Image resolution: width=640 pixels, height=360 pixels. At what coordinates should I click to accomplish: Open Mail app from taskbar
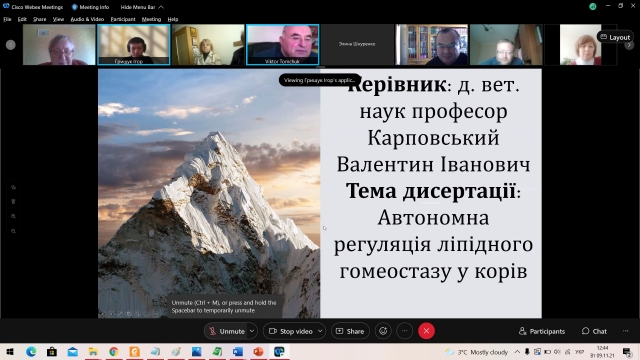[x=73, y=352]
